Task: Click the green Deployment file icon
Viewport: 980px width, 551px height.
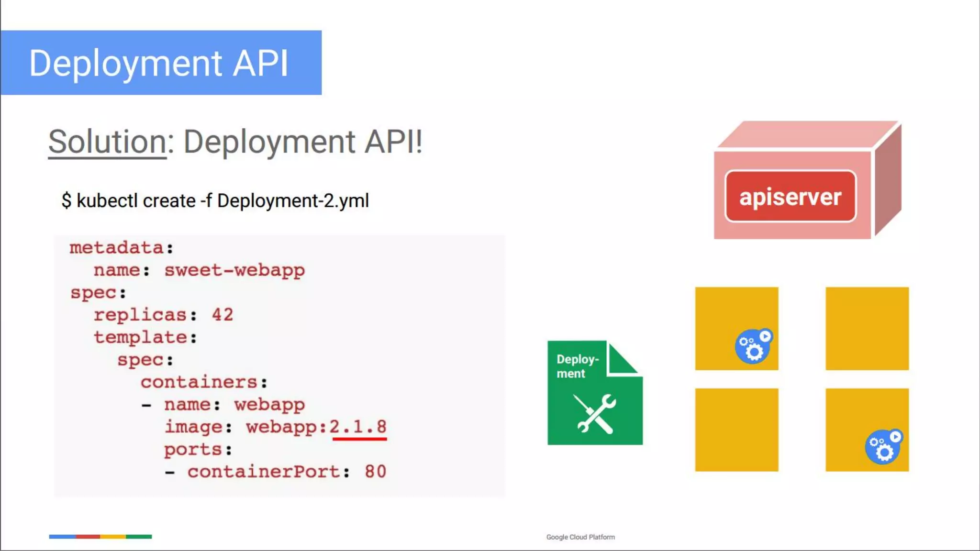Action: pyautogui.click(x=594, y=393)
